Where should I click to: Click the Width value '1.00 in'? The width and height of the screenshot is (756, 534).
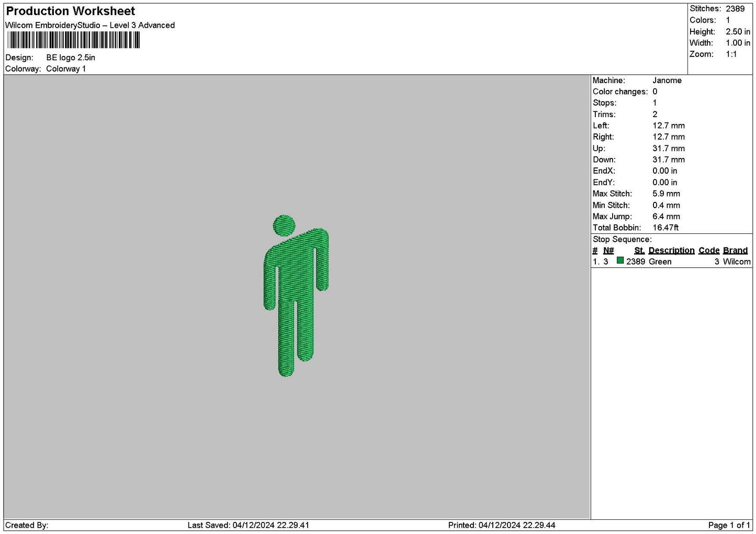[x=738, y=43]
